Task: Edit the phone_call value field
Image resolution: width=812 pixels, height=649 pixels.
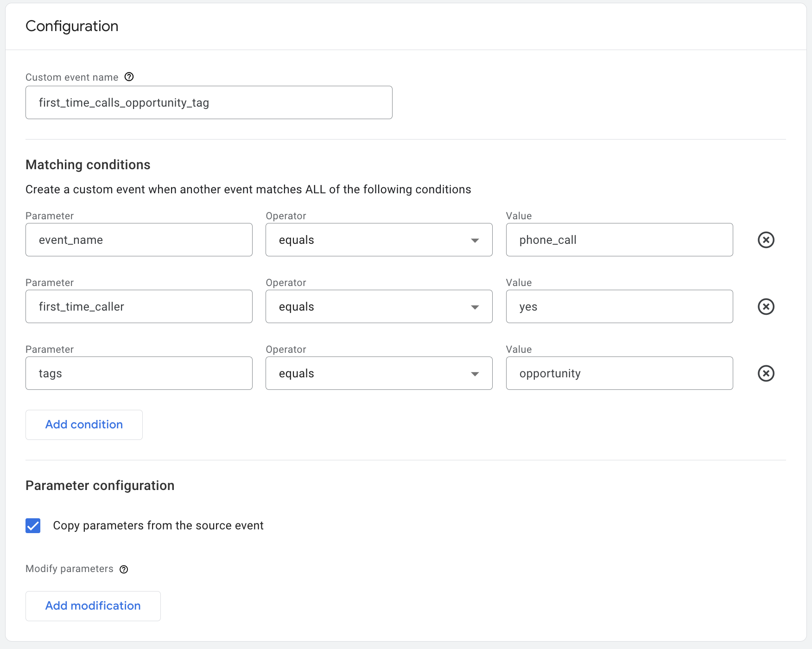Action: (619, 240)
